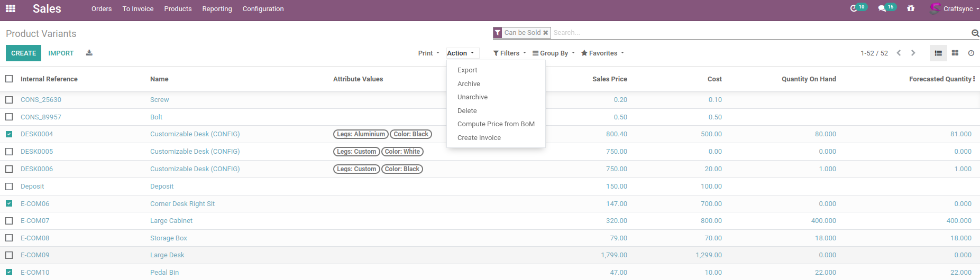
Task: Click the gift icon in the top bar
Action: (x=911, y=8)
